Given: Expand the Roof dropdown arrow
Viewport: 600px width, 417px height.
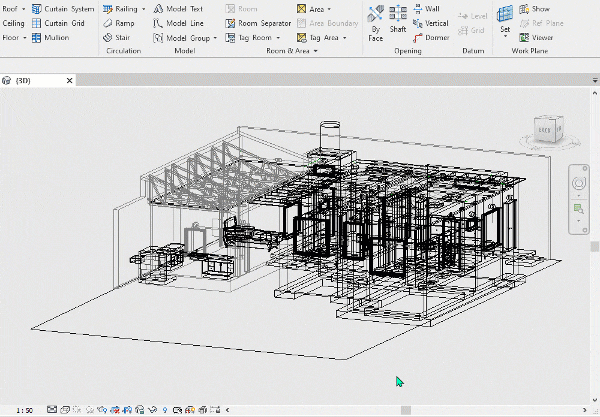Looking at the screenshot, I should click(x=24, y=9).
